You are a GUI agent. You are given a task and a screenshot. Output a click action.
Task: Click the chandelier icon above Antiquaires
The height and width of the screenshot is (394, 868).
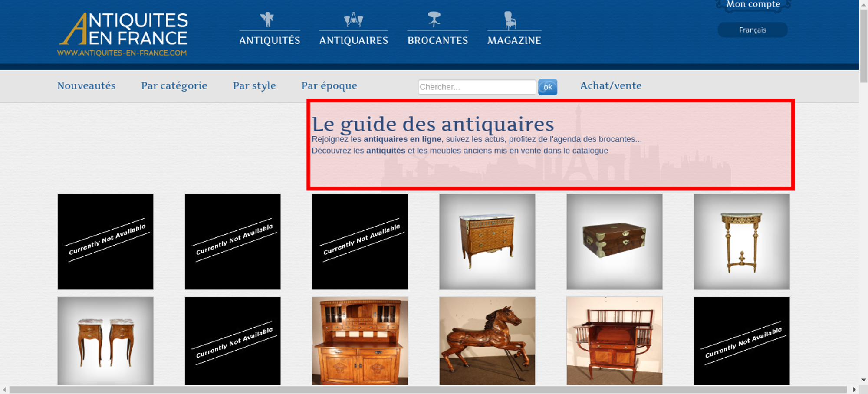pos(353,20)
